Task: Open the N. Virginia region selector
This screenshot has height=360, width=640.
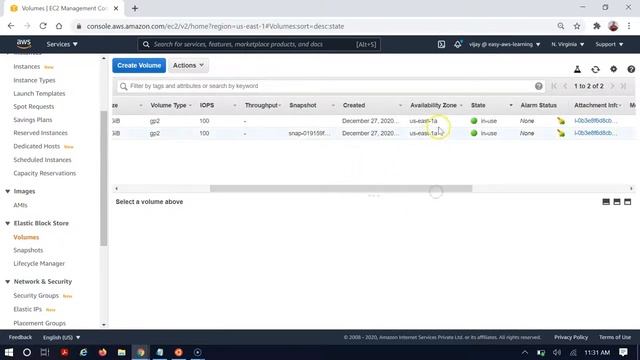Action: pyautogui.click(x=568, y=44)
